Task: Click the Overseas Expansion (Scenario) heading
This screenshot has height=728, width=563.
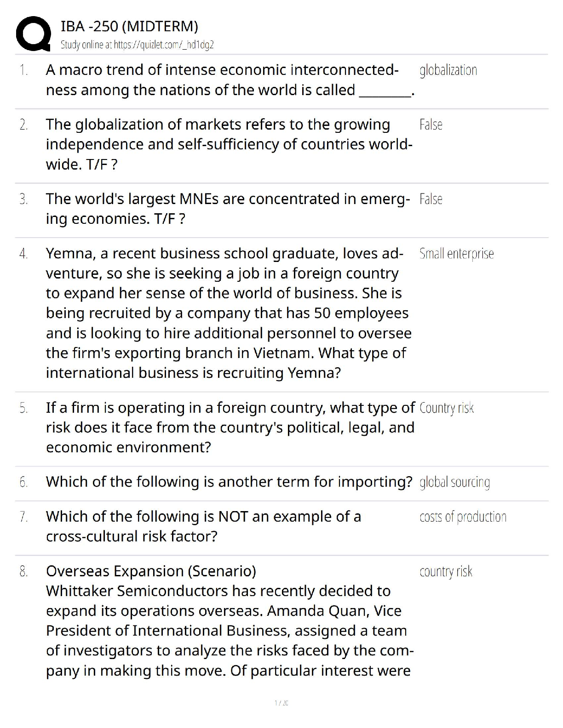Action: 151,571
